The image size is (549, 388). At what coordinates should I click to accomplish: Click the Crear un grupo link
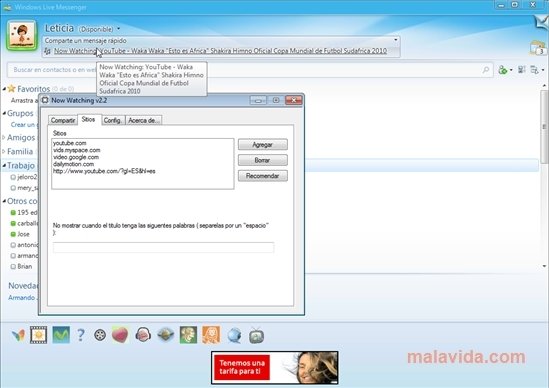tap(24, 125)
